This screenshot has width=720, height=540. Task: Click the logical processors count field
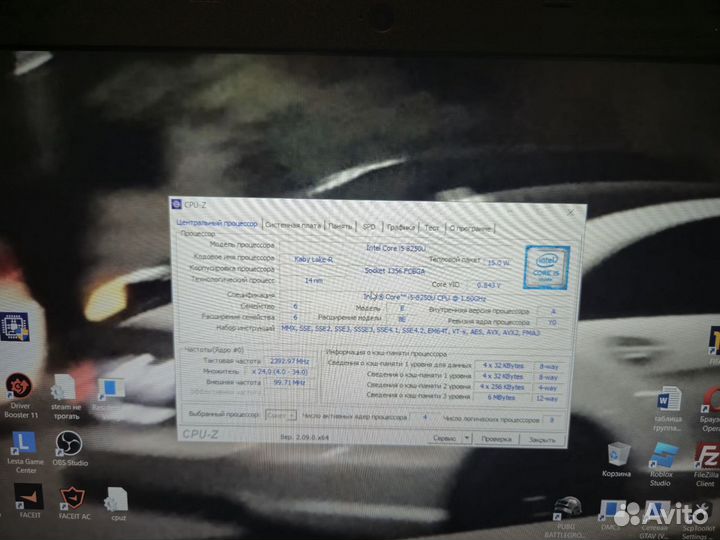[552, 420]
